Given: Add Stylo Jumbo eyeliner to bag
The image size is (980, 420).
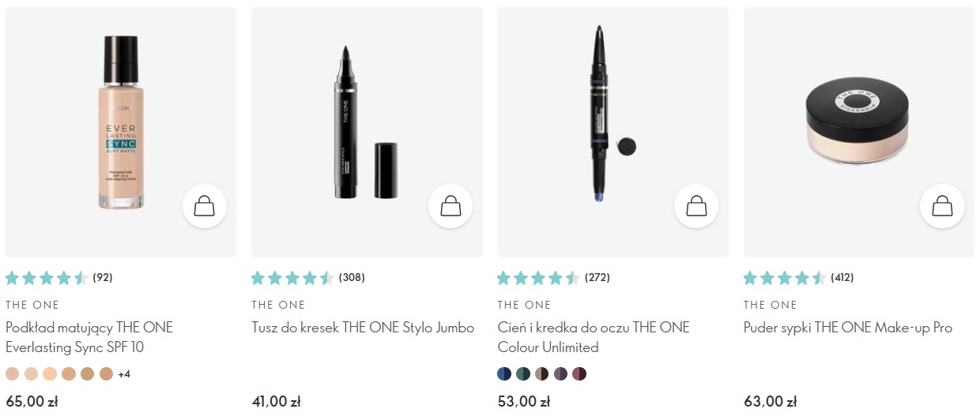Looking at the screenshot, I should coord(450,207).
